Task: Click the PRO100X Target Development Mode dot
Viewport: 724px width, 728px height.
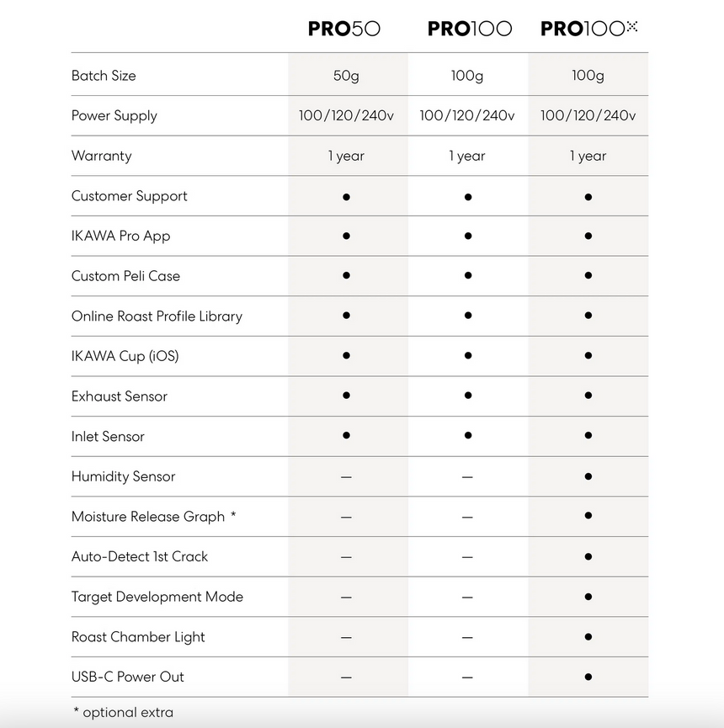Action: [x=588, y=597]
